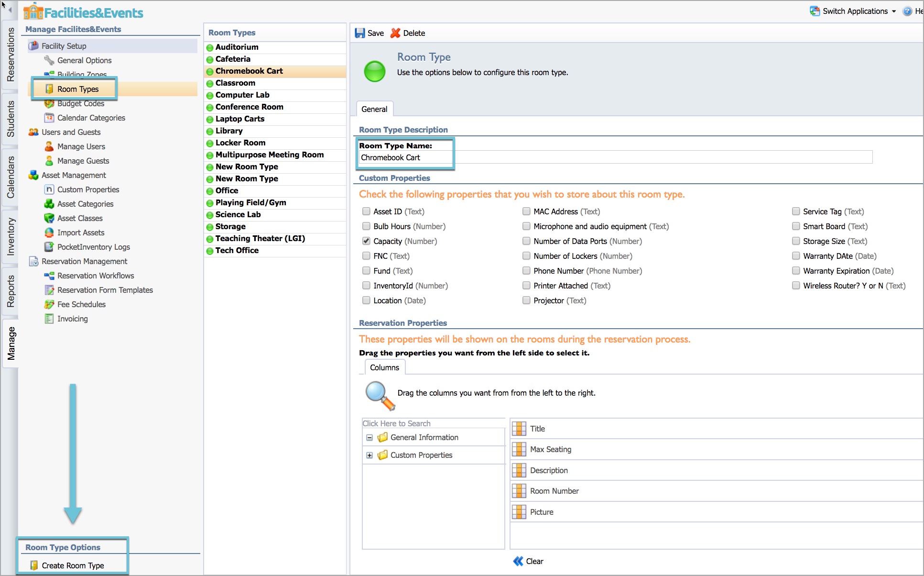The height and width of the screenshot is (576, 924).
Task: Collapse the General Information folder
Action: coord(370,438)
